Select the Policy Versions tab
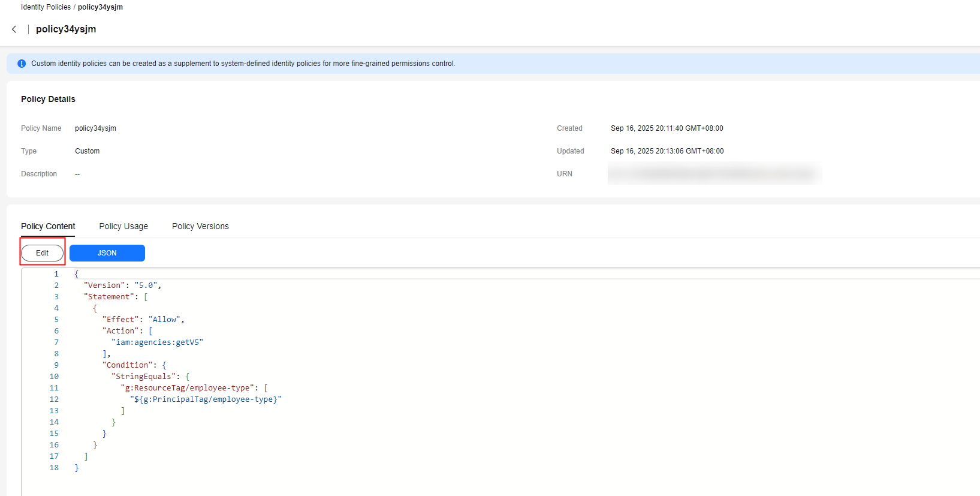 pyautogui.click(x=200, y=226)
